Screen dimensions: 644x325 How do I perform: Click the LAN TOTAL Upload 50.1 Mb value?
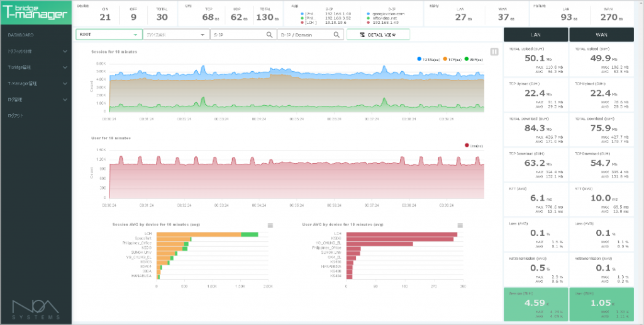[536, 59]
